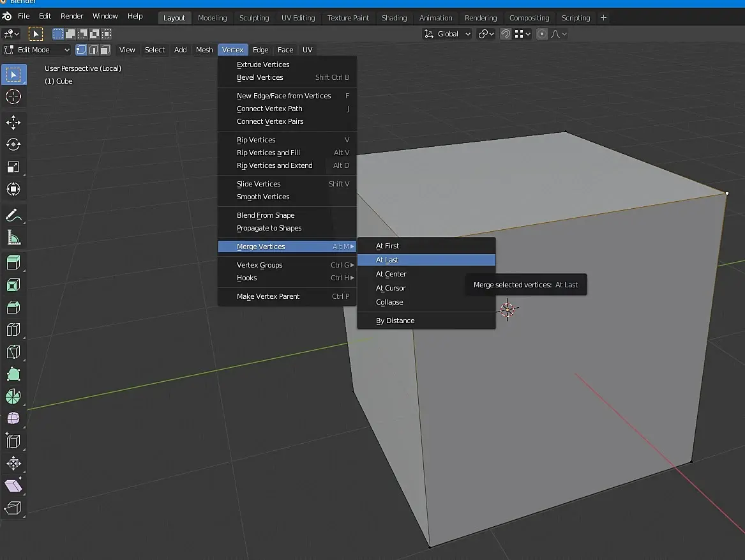This screenshot has height=560, width=745.
Task: Click the Cursor tool icon
Action: [x=13, y=96]
